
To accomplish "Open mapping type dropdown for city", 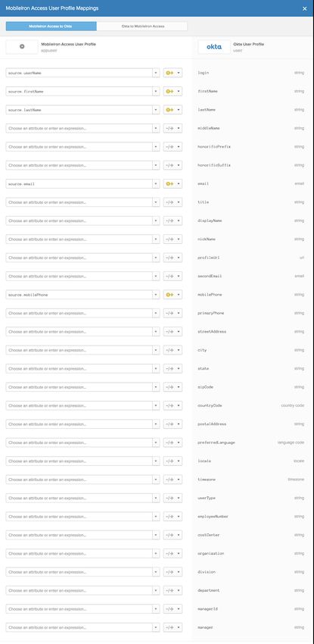I will click(x=179, y=350).
